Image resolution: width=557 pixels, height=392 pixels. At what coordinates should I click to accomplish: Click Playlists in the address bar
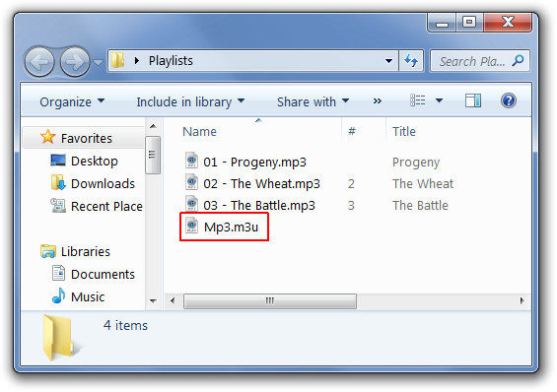click(x=171, y=61)
